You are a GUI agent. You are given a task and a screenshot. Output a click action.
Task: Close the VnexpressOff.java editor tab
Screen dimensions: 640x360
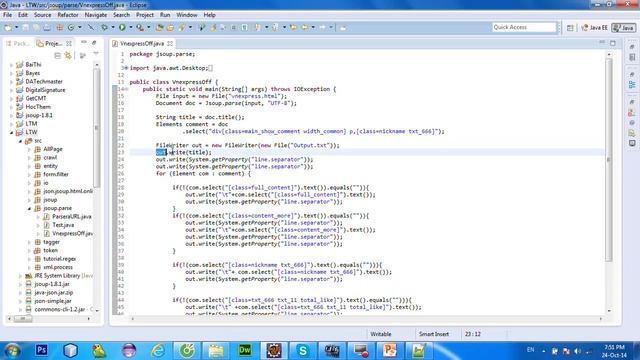(x=170, y=43)
